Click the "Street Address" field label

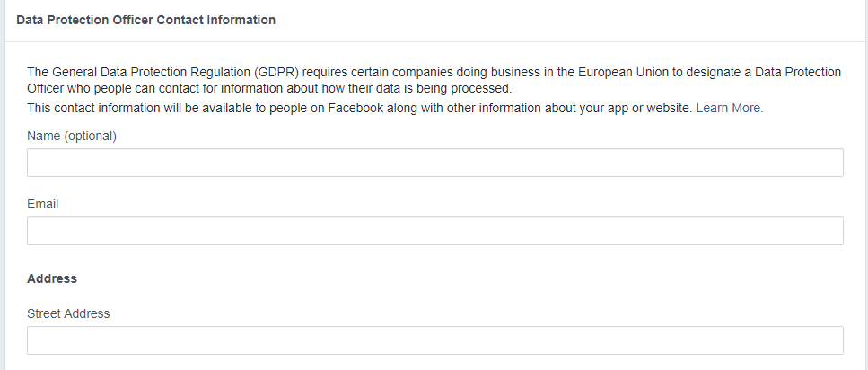pyautogui.click(x=68, y=313)
